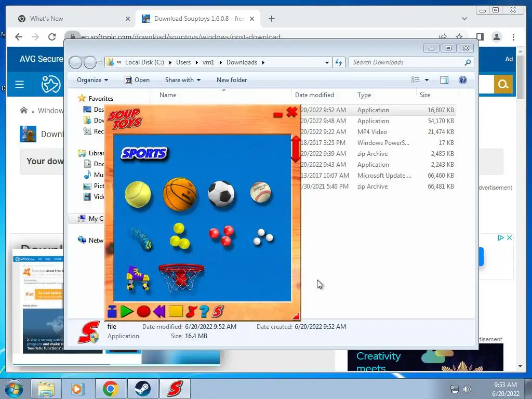
Task: Click the SPORTS category title
Action: (x=144, y=154)
